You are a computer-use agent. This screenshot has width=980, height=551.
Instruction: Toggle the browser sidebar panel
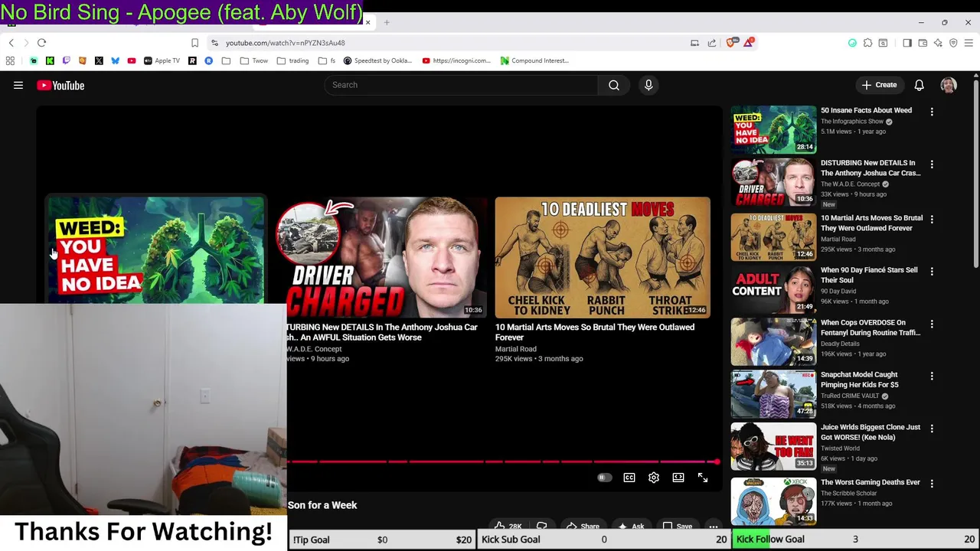click(x=907, y=43)
